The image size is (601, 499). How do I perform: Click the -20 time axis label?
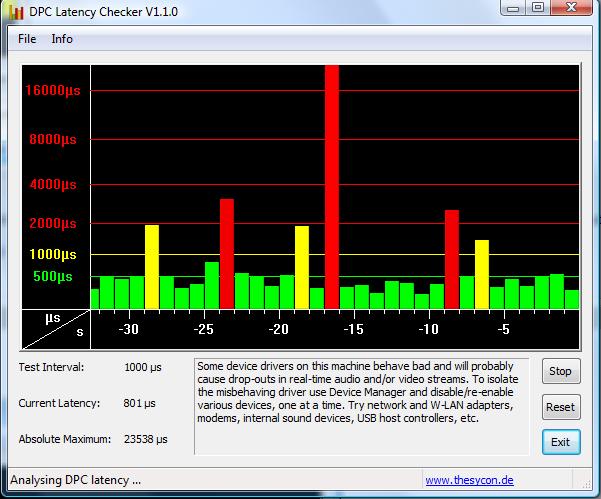(x=278, y=329)
